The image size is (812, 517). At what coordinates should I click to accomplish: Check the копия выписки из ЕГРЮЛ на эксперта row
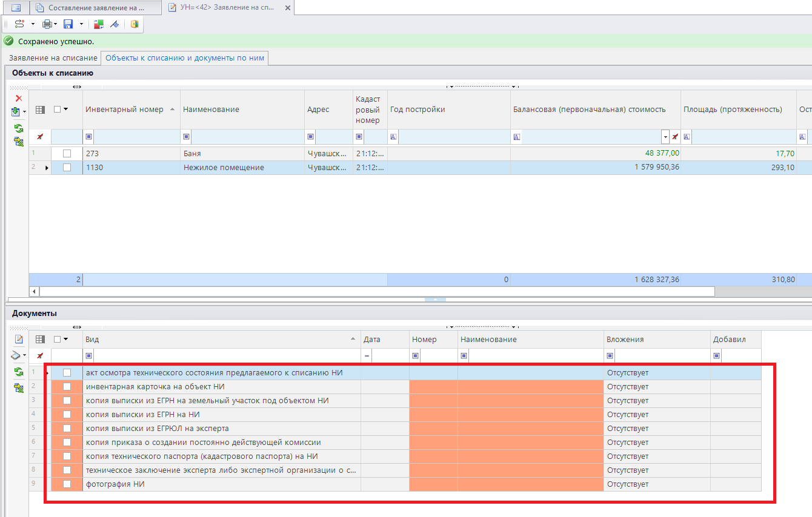click(67, 429)
